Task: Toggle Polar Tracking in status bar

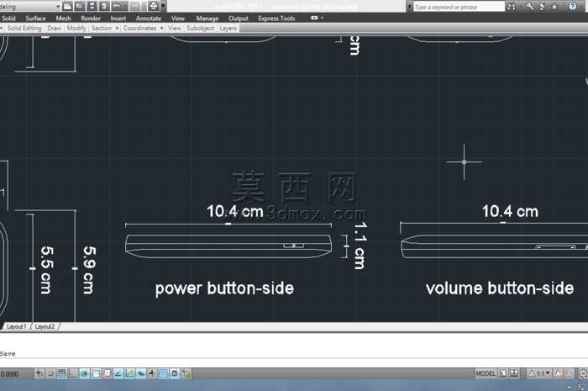Action: (x=84, y=373)
